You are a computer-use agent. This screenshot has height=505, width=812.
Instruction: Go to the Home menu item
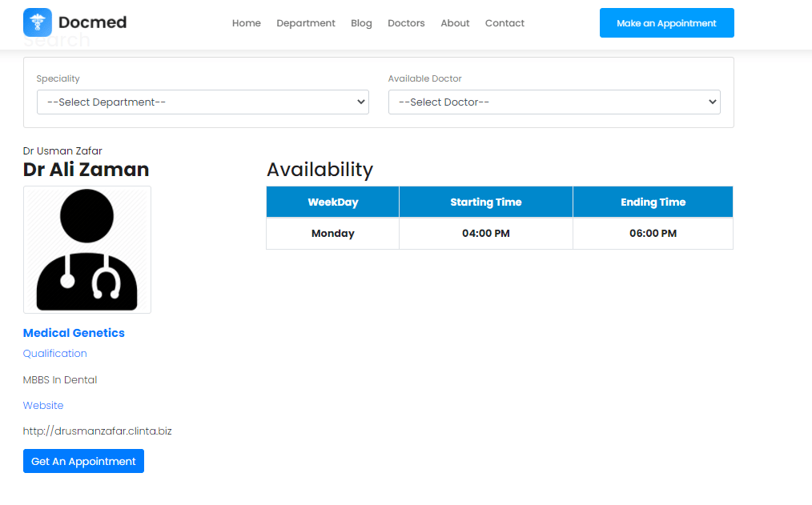(x=247, y=23)
